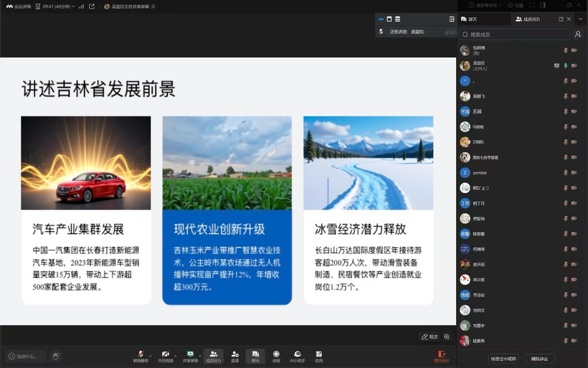Focus the 搜索成员 search field
Viewport: 588px width, 368px height.
click(x=514, y=34)
